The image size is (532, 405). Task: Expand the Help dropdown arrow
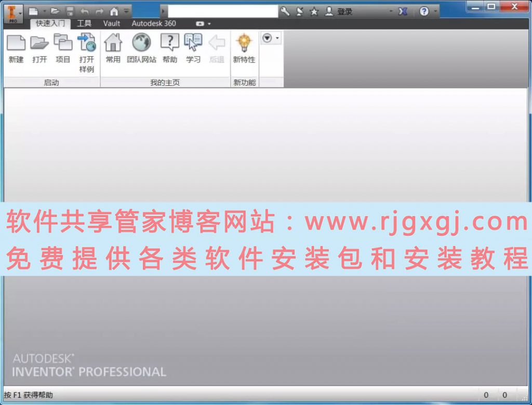pos(435,11)
